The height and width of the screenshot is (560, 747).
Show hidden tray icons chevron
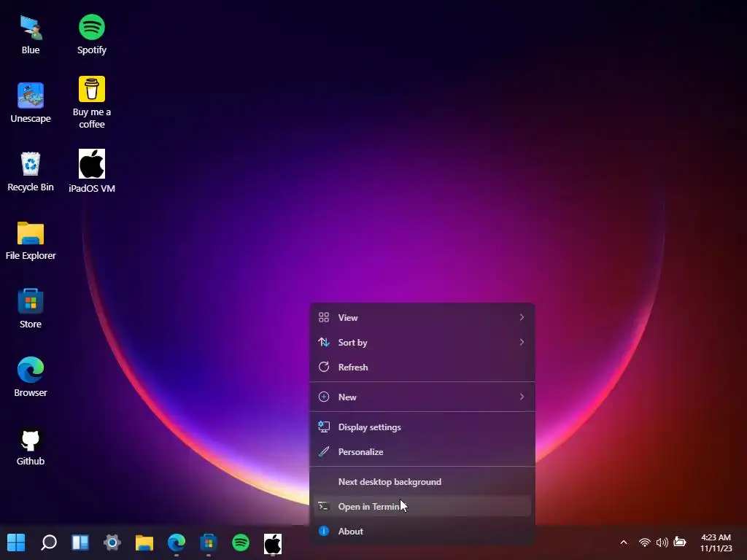click(624, 542)
